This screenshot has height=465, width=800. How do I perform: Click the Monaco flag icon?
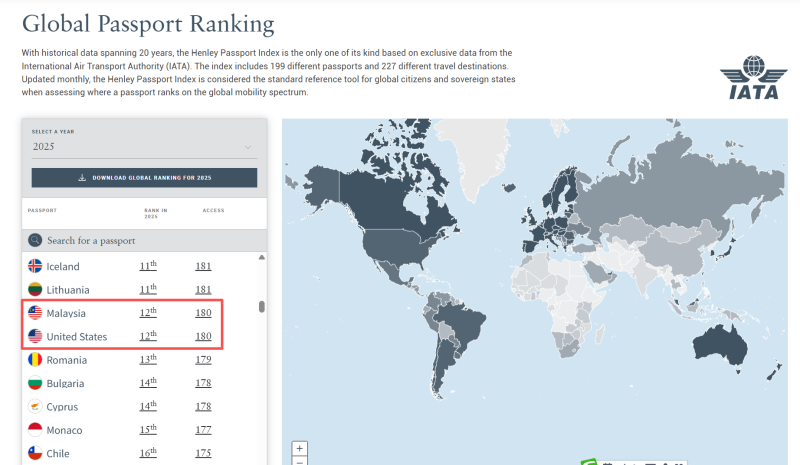tap(35, 430)
